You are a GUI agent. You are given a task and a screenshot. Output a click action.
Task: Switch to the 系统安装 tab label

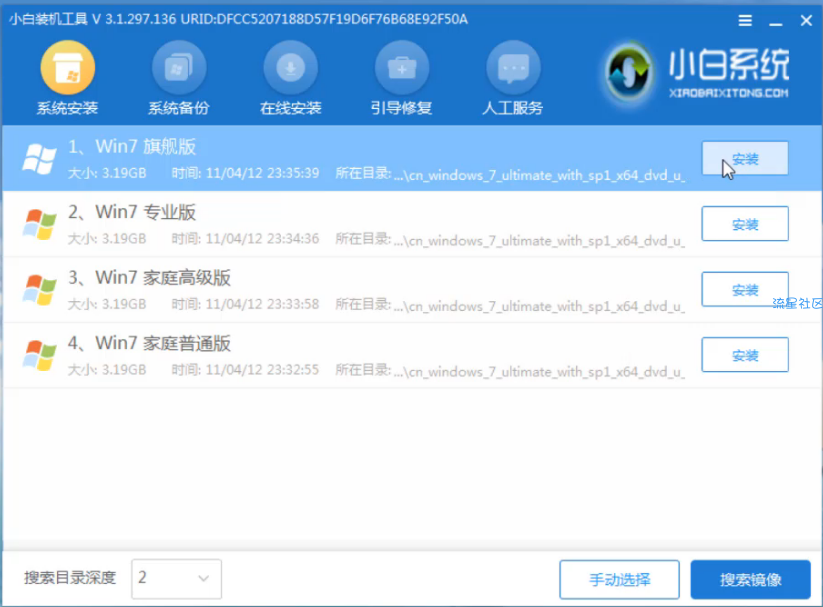tap(67, 108)
